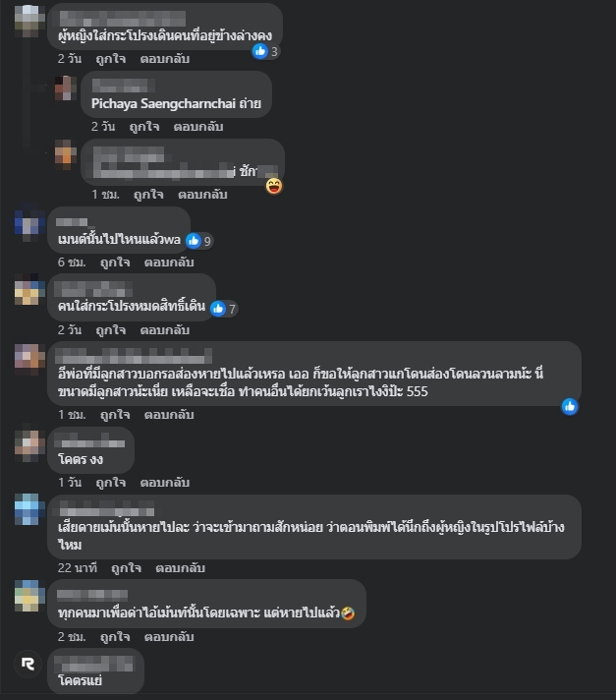
Task: Click the light blue pixelated commenter avatar
Action: [29, 509]
